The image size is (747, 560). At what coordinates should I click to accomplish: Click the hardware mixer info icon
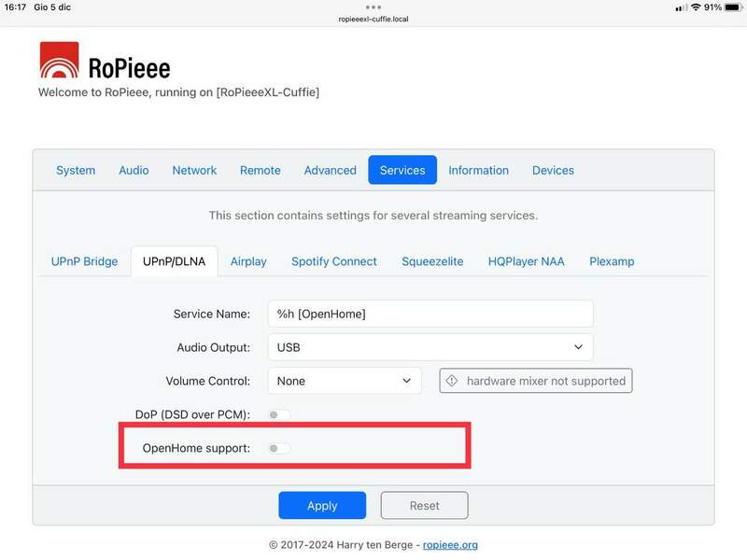coord(452,381)
